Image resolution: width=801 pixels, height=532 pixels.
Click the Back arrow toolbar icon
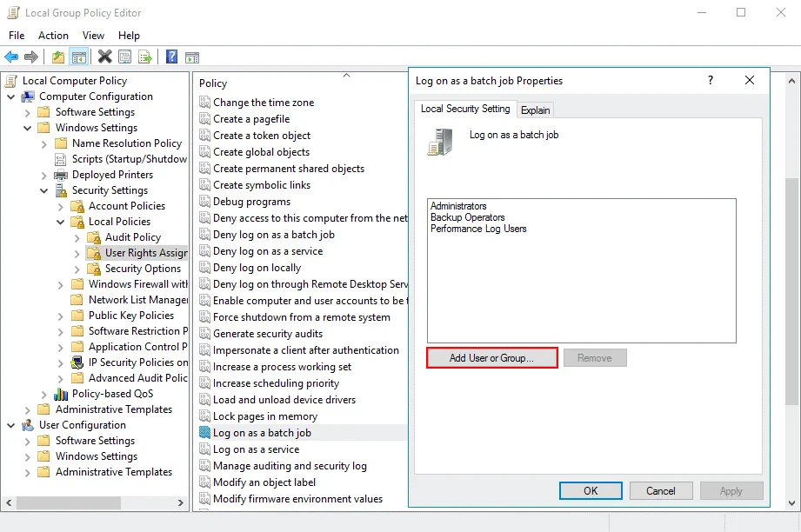pos(11,57)
